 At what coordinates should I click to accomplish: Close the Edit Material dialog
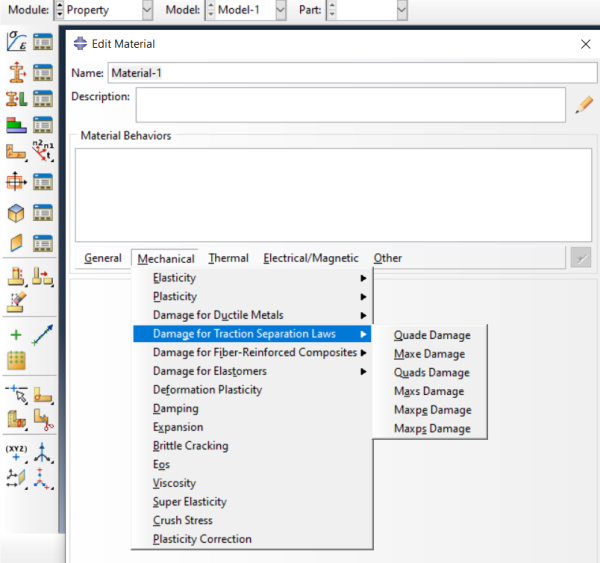585,44
